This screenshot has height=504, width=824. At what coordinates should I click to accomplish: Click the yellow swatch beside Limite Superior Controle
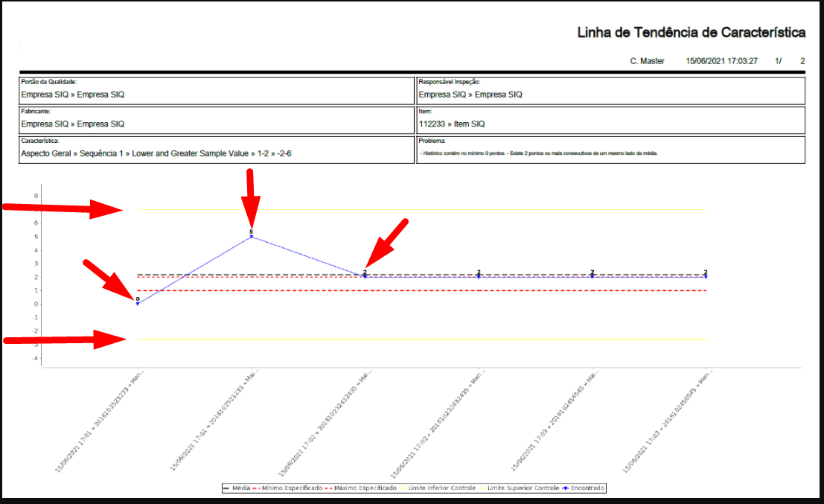[x=482, y=488]
